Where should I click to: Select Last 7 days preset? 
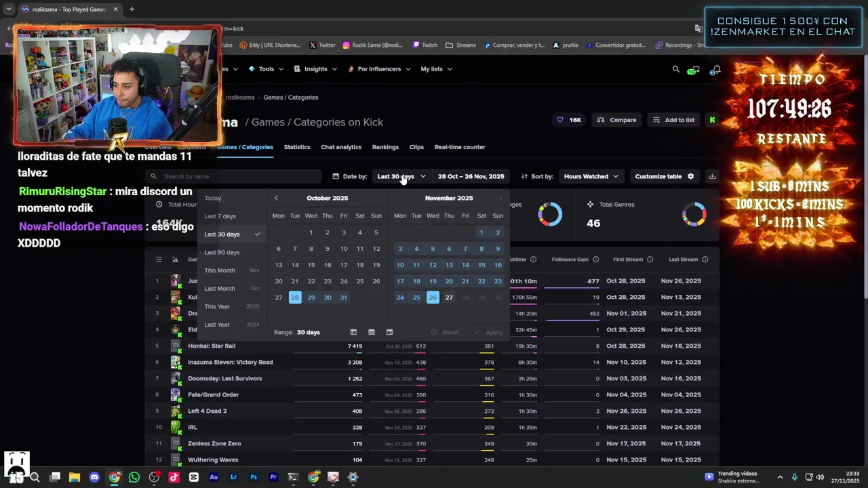click(x=233, y=216)
